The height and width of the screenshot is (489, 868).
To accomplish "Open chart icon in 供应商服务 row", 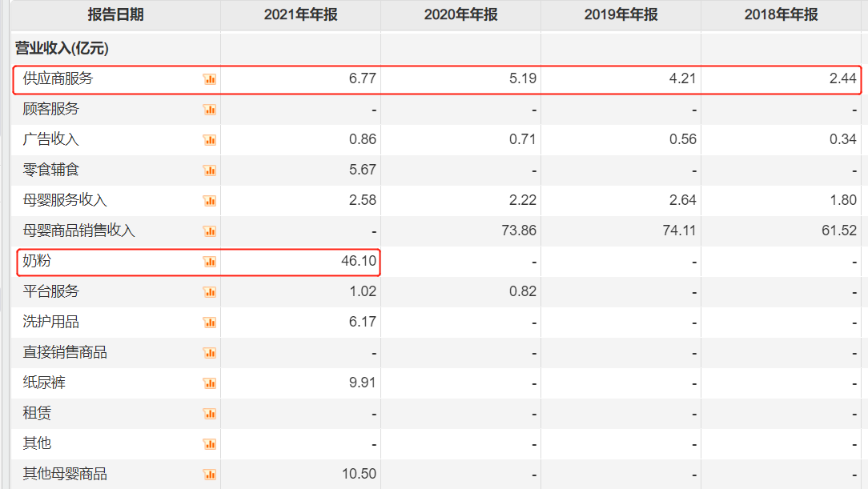I will pyautogui.click(x=210, y=79).
